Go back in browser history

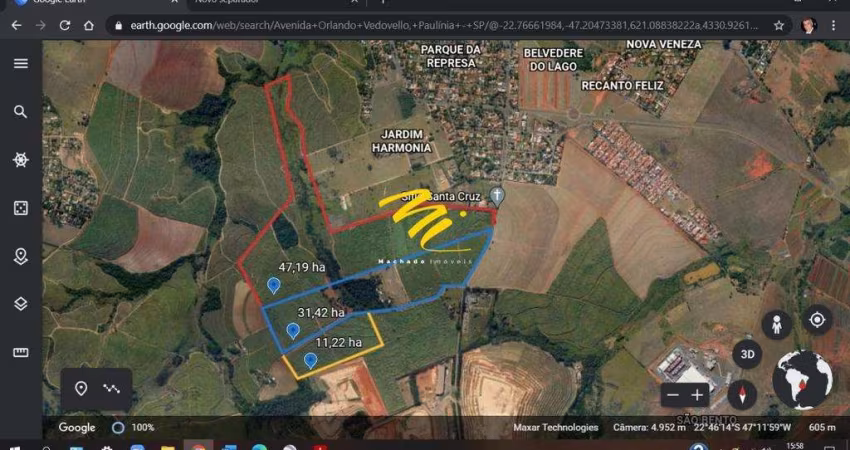point(16,25)
